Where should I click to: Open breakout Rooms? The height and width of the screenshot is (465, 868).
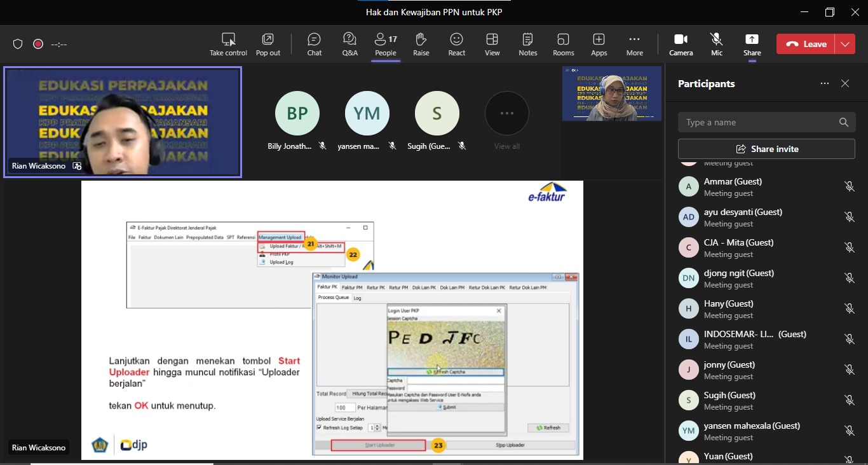point(563,45)
